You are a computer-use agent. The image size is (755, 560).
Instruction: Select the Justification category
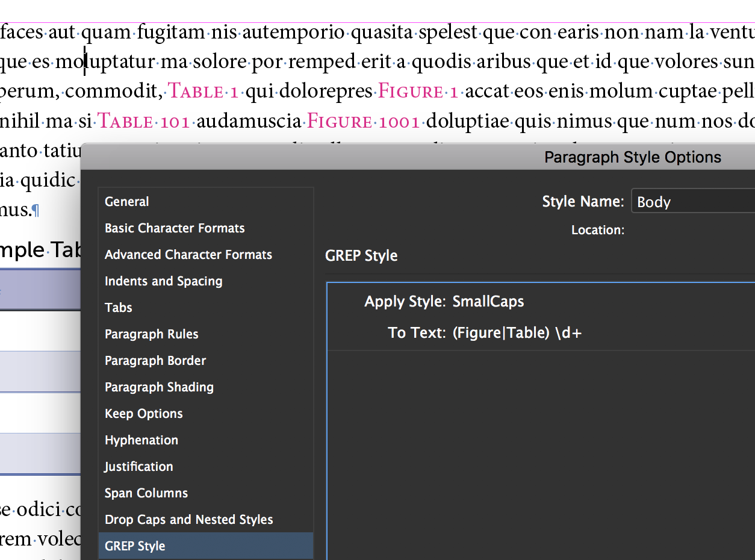pos(138,466)
